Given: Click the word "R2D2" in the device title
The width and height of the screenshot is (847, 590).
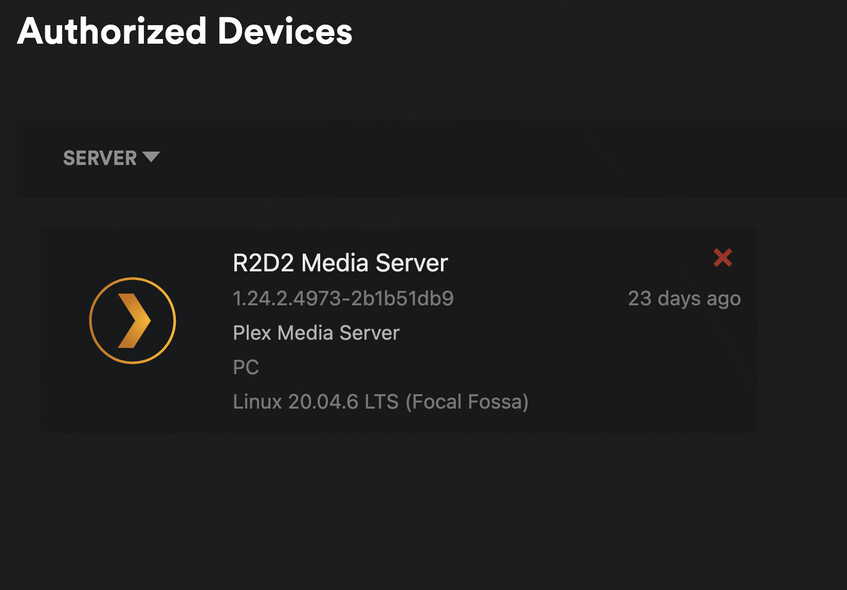Looking at the screenshot, I should [263, 263].
